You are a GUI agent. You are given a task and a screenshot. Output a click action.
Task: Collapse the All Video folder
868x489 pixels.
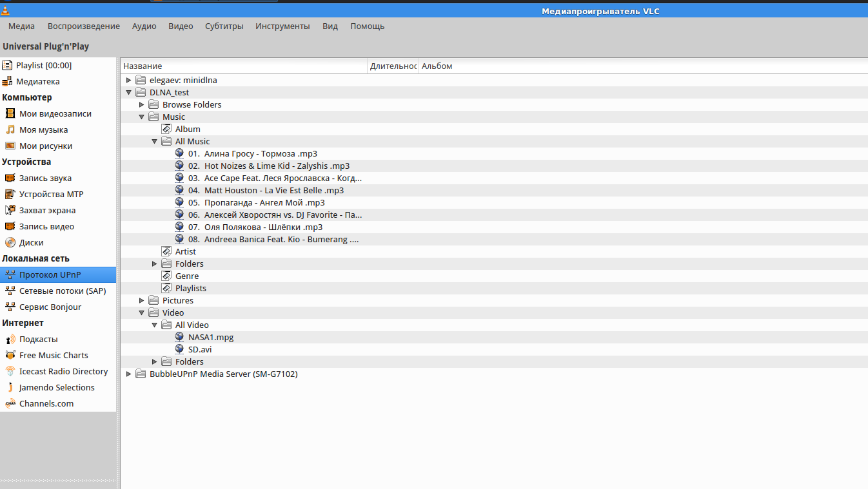click(x=155, y=325)
